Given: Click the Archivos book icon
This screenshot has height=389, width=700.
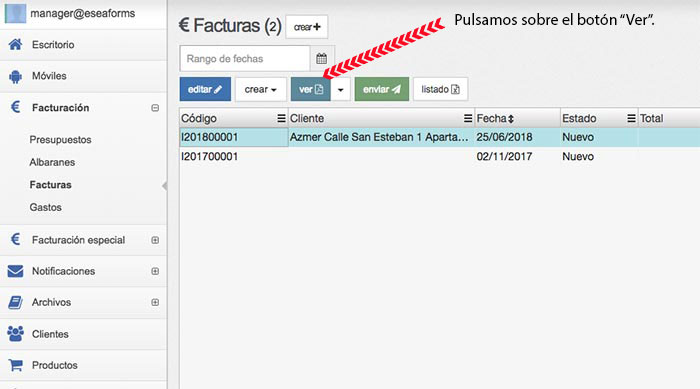Looking at the screenshot, I should click(16, 302).
